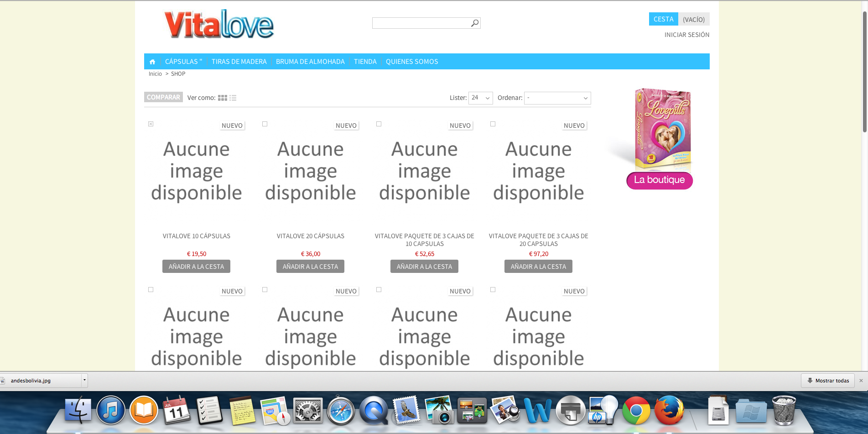Launch iTunes from the dock
868x434 pixels.
tap(111, 410)
